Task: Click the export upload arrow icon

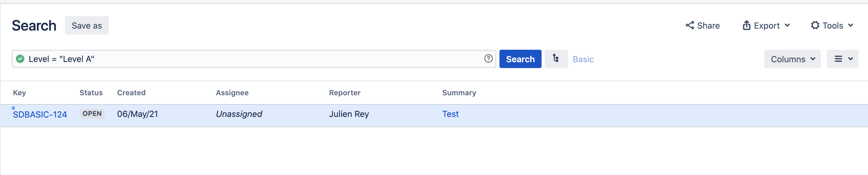Action: tap(746, 25)
